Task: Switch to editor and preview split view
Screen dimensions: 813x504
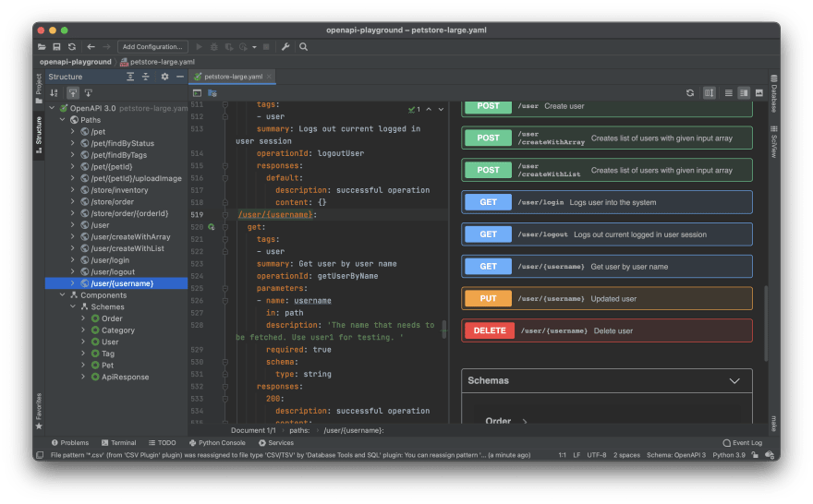Action: coord(744,92)
